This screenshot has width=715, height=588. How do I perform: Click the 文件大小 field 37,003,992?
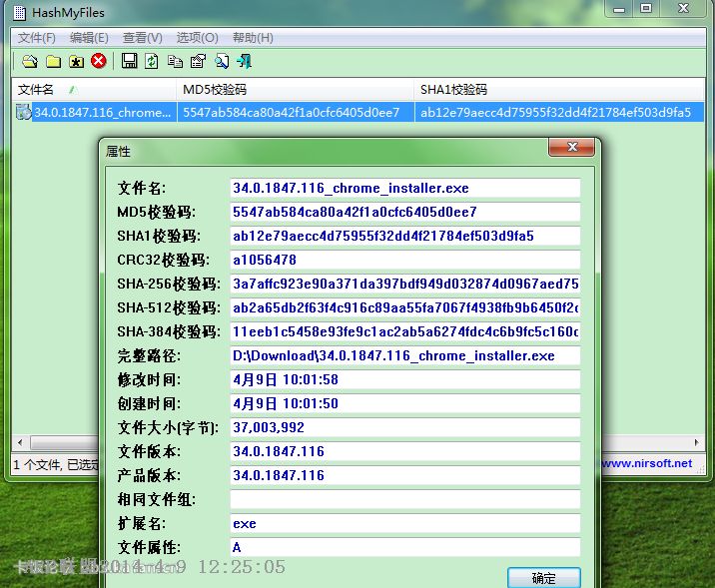[404, 427]
